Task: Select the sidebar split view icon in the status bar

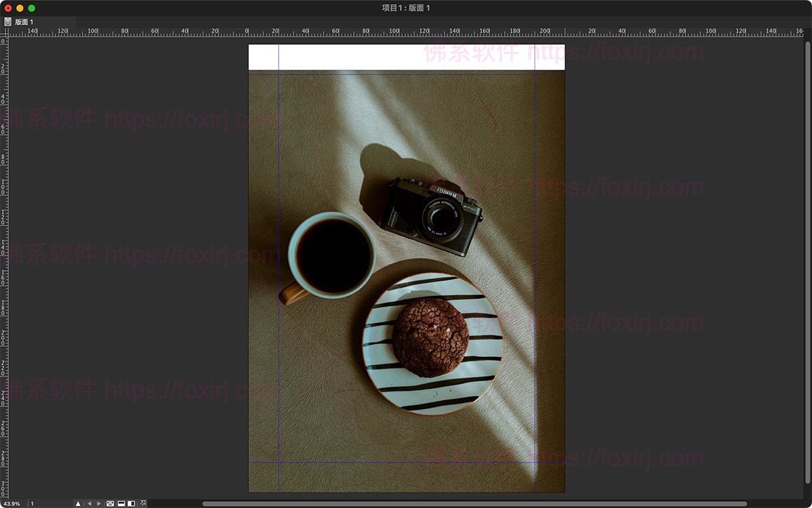Action: click(x=131, y=503)
